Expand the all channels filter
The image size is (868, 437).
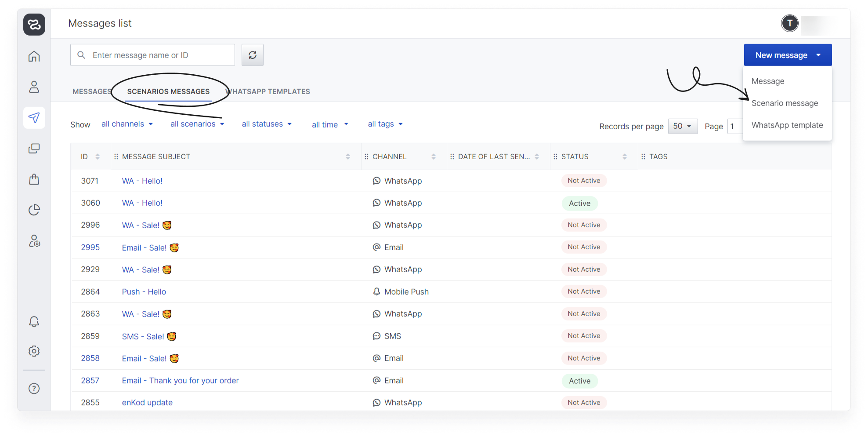click(x=127, y=124)
